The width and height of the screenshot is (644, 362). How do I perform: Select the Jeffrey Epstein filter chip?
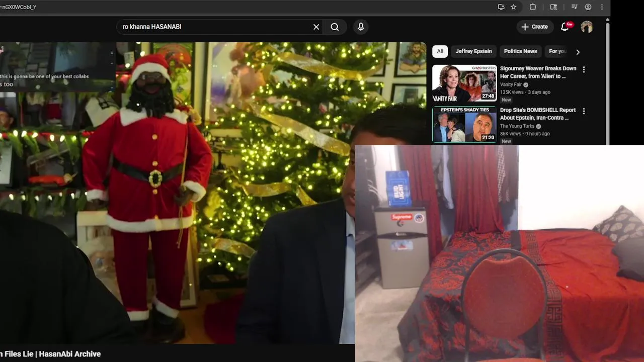(x=474, y=51)
